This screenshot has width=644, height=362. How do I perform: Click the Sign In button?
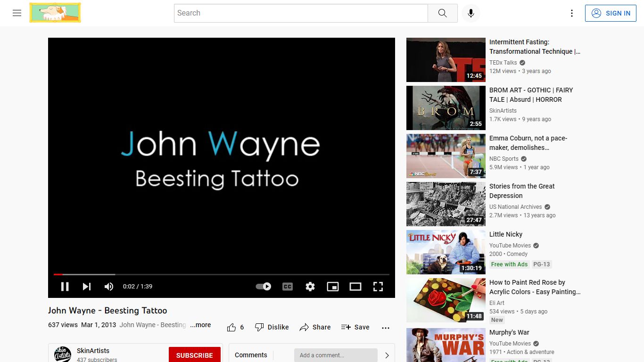pyautogui.click(x=611, y=13)
